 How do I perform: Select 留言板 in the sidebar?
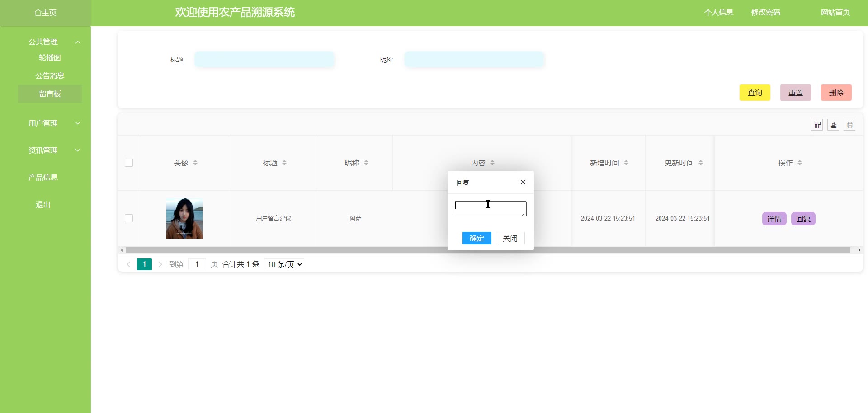pyautogui.click(x=50, y=94)
